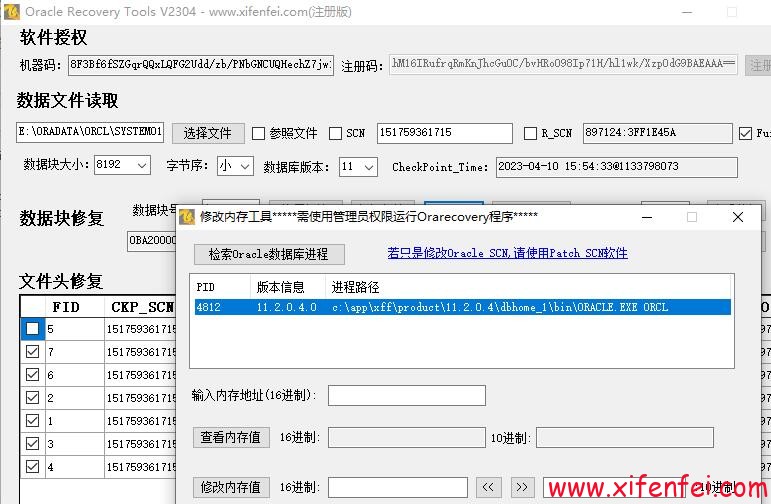Click the CheckPoint_Time value field
This screenshot has width=771, height=504.
[617, 167]
